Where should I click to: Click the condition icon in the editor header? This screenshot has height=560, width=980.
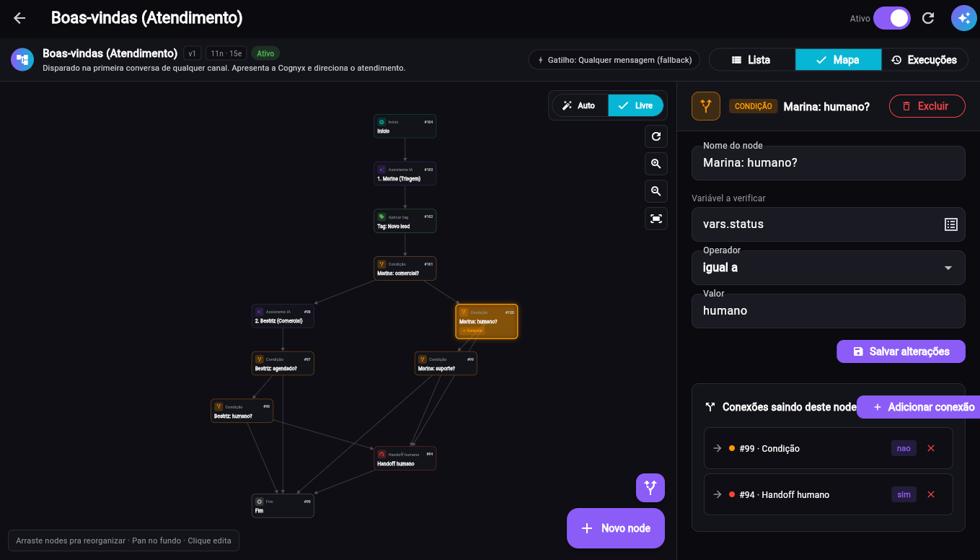(706, 106)
